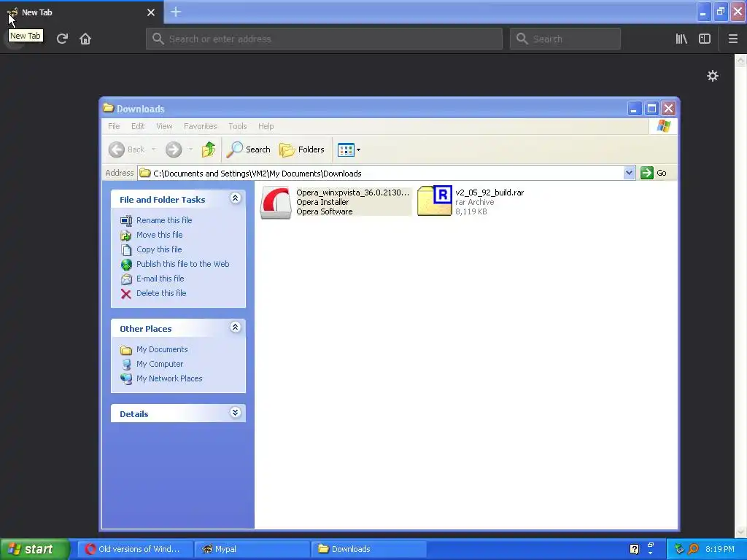Toggle the browser sidebar icon
This screenshot has width=747, height=560.
coord(705,39)
